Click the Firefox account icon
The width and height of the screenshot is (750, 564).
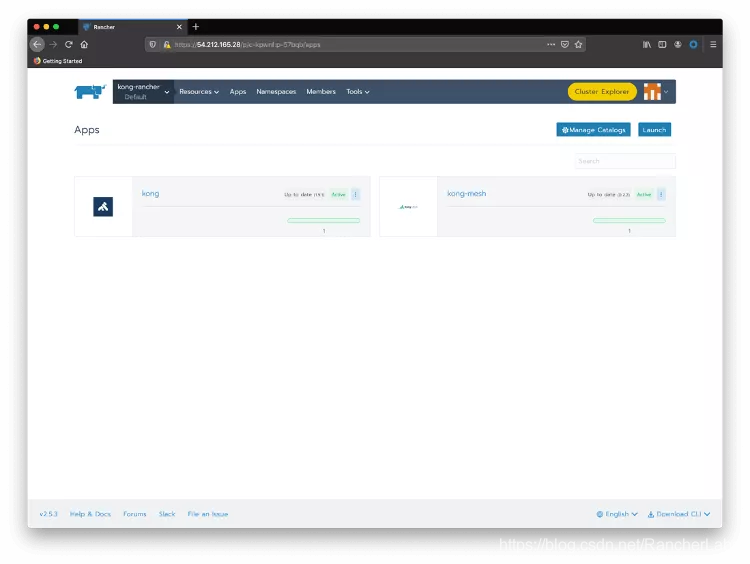click(678, 44)
